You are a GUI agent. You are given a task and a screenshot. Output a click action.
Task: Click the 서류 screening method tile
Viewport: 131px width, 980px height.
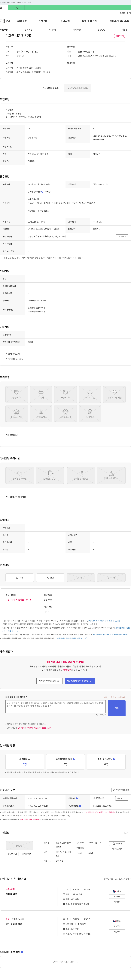[19, 578]
